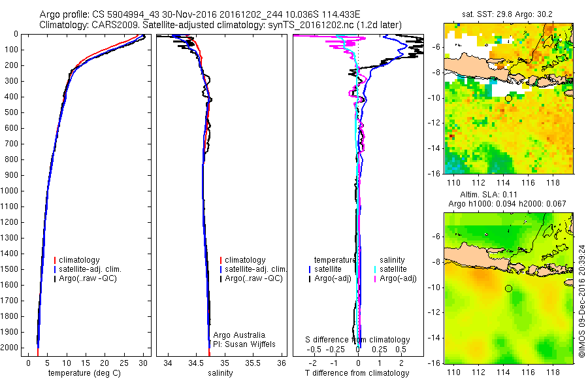The height and width of the screenshot is (379, 588).
Task: Click SST map longitude tick '114'
Action: click(x=503, y=183)
